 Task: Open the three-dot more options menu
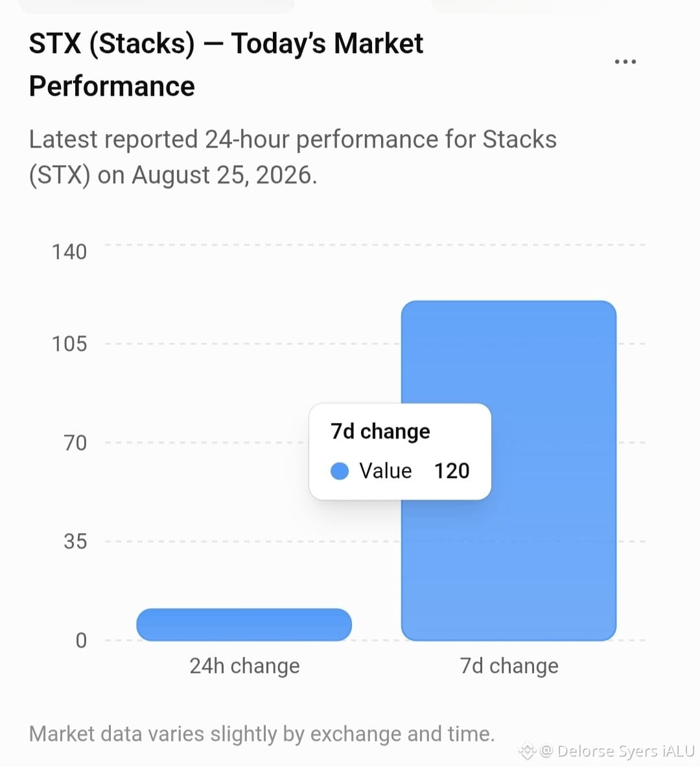pos(625,62)
